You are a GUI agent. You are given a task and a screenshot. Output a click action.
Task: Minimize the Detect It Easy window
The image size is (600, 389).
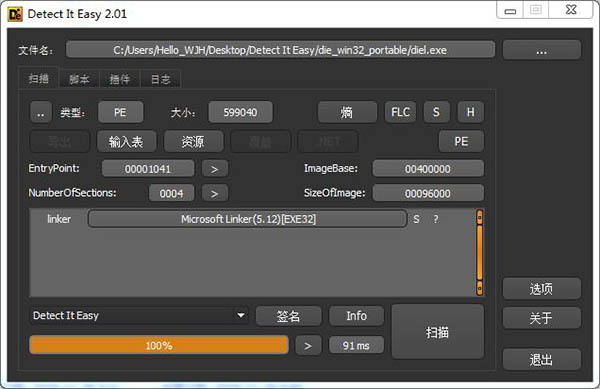click(510, 10)
